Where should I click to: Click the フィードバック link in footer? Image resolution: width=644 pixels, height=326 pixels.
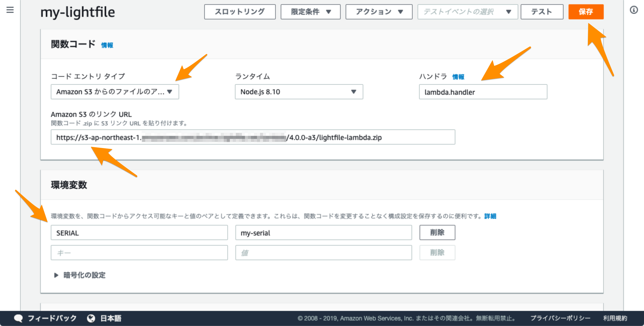click(x=52, y=318)
